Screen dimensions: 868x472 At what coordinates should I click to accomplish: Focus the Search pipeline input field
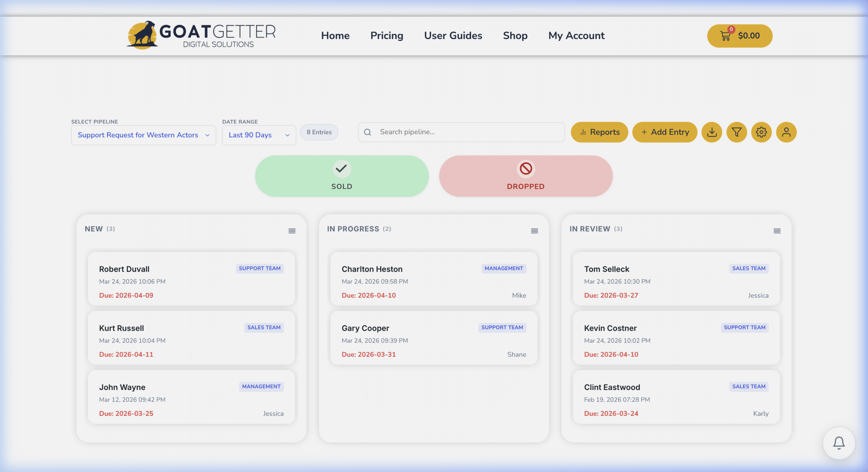(x=461, y=132)
